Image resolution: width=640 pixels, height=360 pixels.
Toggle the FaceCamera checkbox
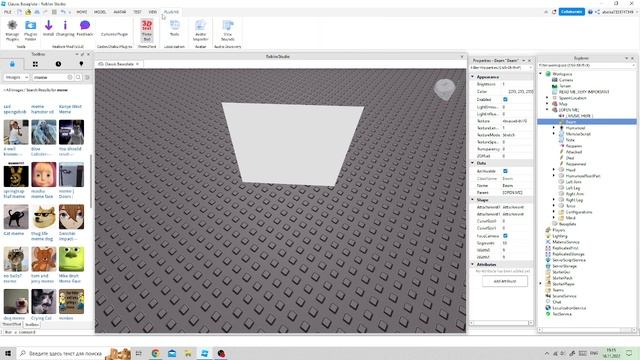point(505,236)
